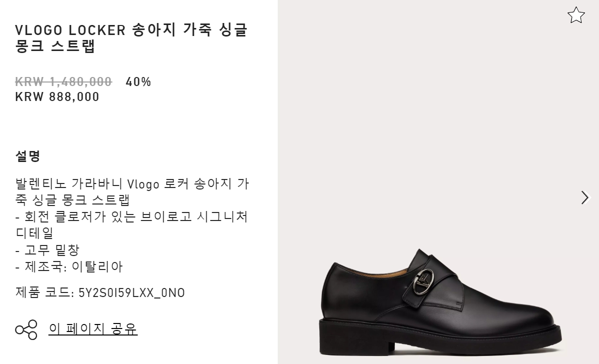
Task: Add product to wishlist with star icon
Action: pos(575,15)
